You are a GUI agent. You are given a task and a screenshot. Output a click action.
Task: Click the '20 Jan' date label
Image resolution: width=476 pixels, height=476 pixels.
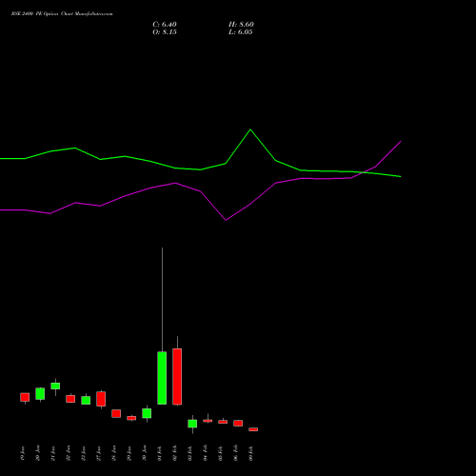pyautogui.click(x=38, y=453)
